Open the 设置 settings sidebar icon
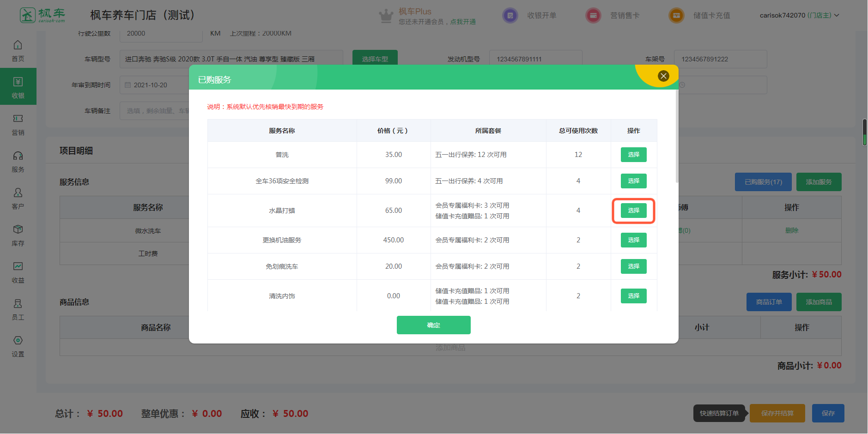The height and width of the screenshot is (434, 868). [18, 346]
